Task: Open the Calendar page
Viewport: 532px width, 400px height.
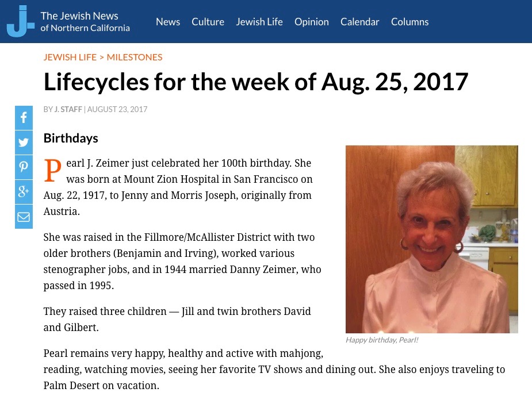Action: pyautogui.click(x=359, y=22)
